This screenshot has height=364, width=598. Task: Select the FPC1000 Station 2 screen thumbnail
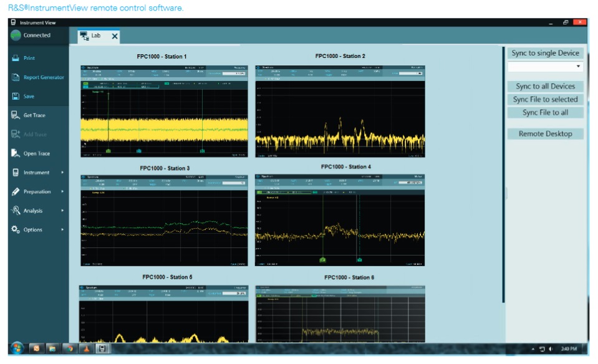pyautogui.click(x=340, y=112)
